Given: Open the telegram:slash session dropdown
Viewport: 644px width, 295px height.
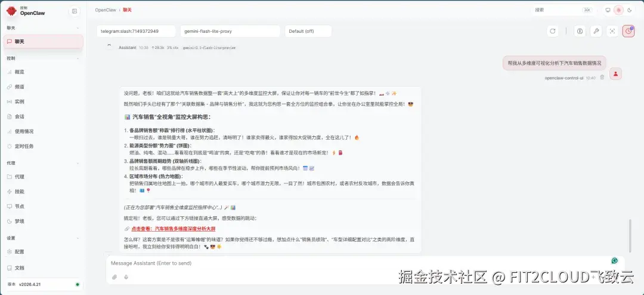Looking at the screenshot, I should tap(137, 31).
